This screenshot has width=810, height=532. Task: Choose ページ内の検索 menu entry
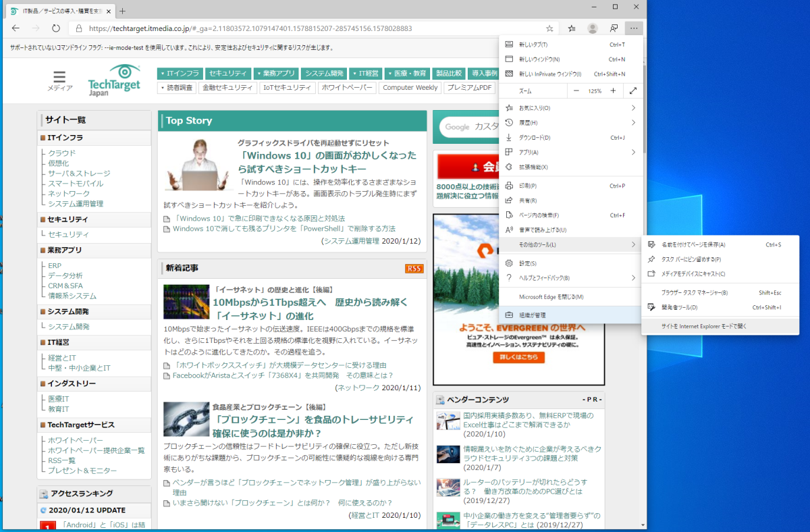coord(571,215)
